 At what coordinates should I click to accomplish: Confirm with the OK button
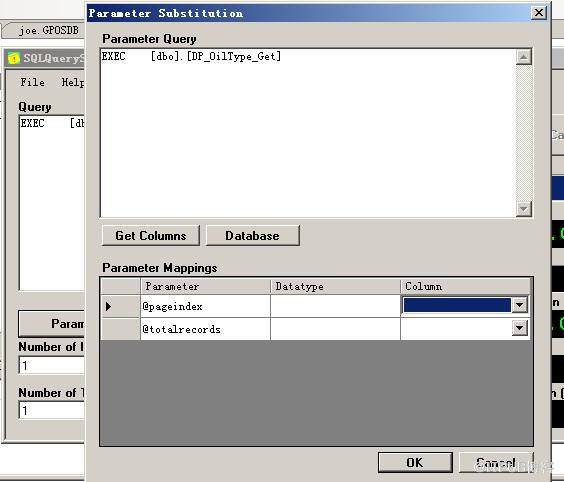point(415,463)
